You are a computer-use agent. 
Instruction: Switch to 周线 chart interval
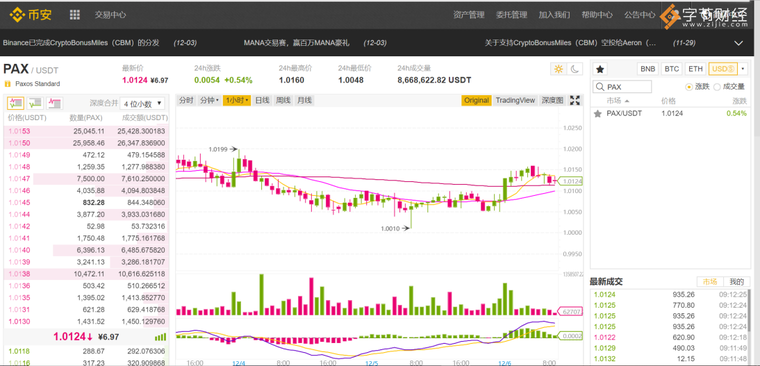point(283,100)
